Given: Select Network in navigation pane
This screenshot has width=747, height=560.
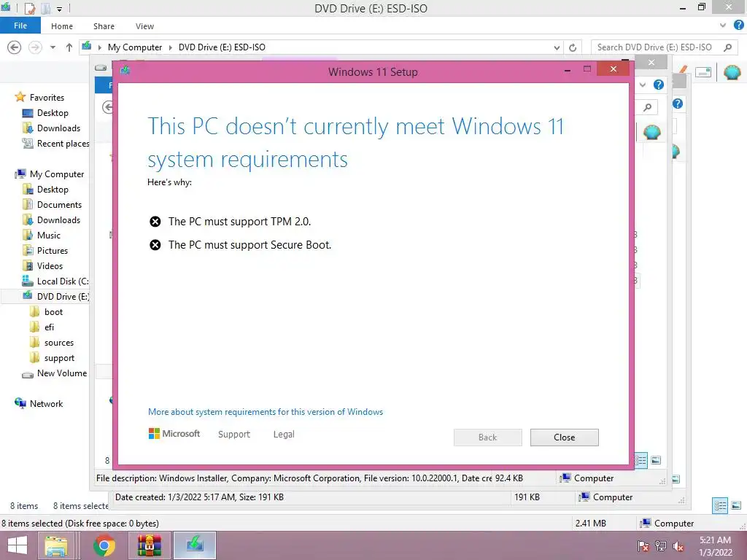Looking at the screenshot, I should [46, 403].
